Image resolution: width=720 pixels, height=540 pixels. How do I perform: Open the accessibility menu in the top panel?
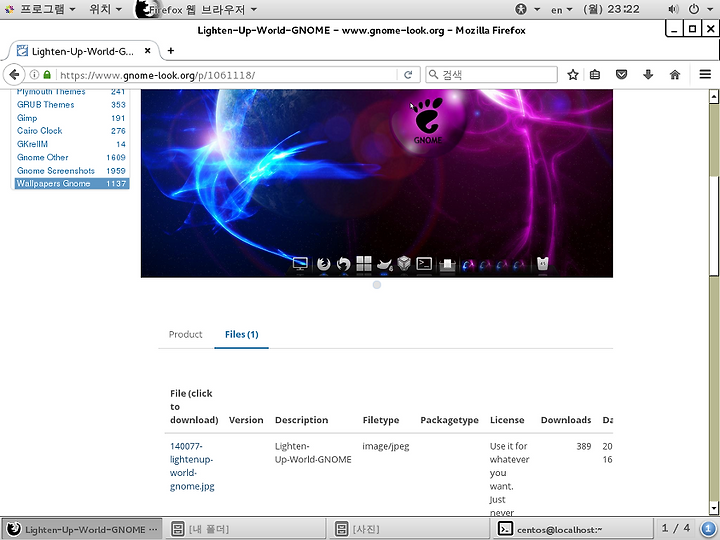tap(521, 9)
